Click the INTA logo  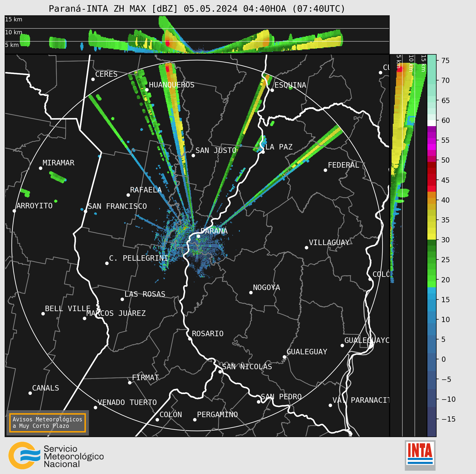(420, 455)
